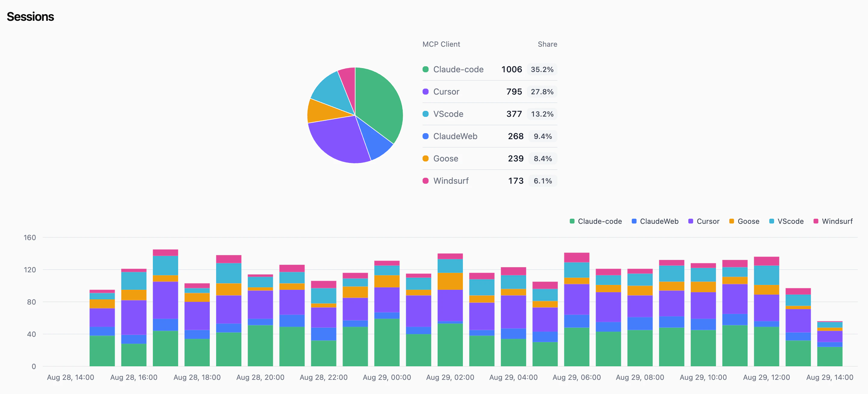
Task: Click the Aug 28, 14:00 axis label
Action: [x=70, y=377]
